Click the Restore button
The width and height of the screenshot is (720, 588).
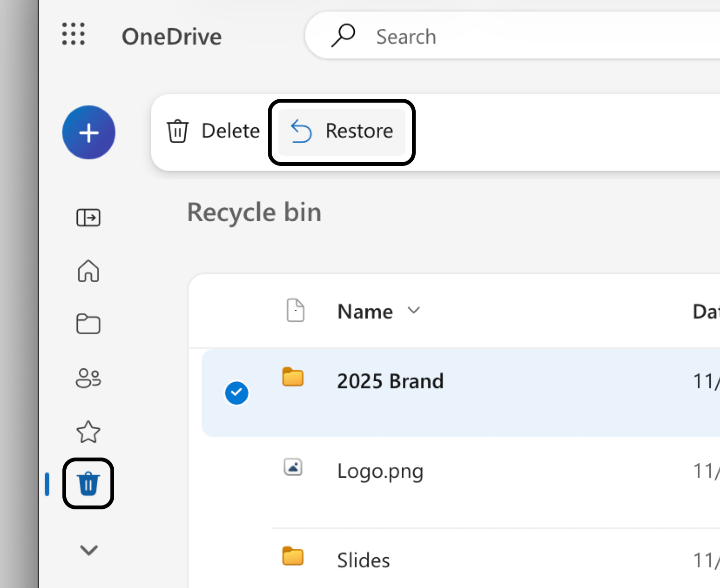pyautogui.click(x=342, y=132)
